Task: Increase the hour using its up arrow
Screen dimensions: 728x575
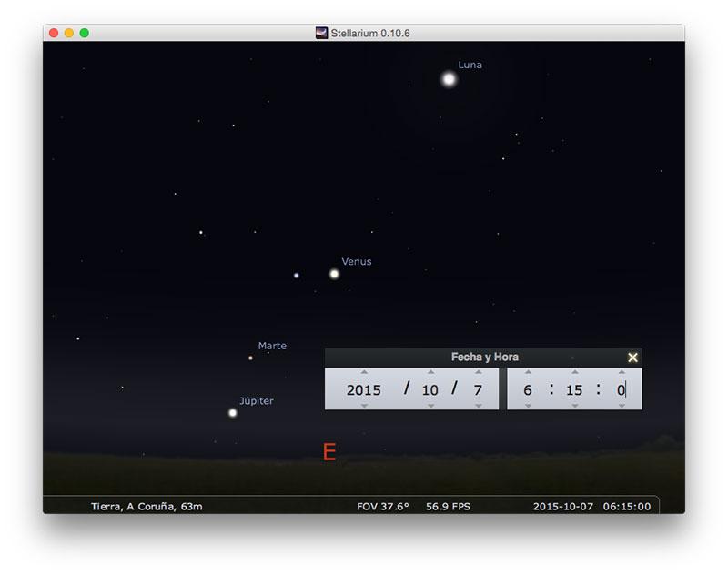Action: pyautogui.click(x=527, y=373)
